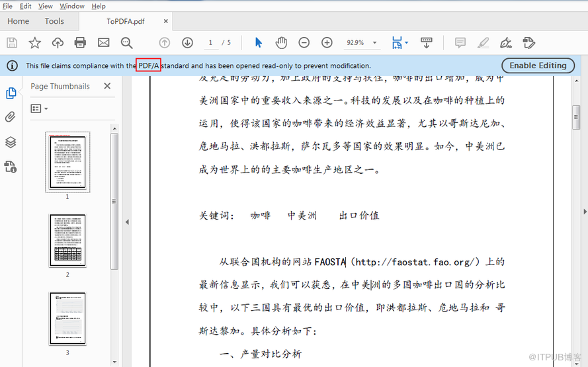Select the Hand pan tool
Viewport: 588px width, 367px height.
281,43
